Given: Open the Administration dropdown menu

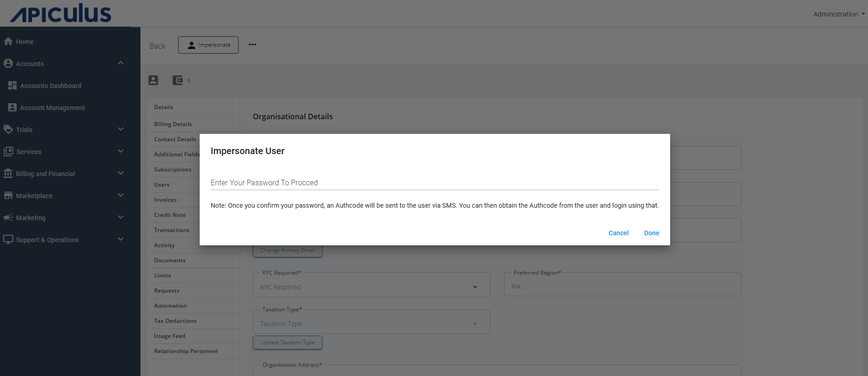Looking at the screenshot, I should tap(838, 14).
